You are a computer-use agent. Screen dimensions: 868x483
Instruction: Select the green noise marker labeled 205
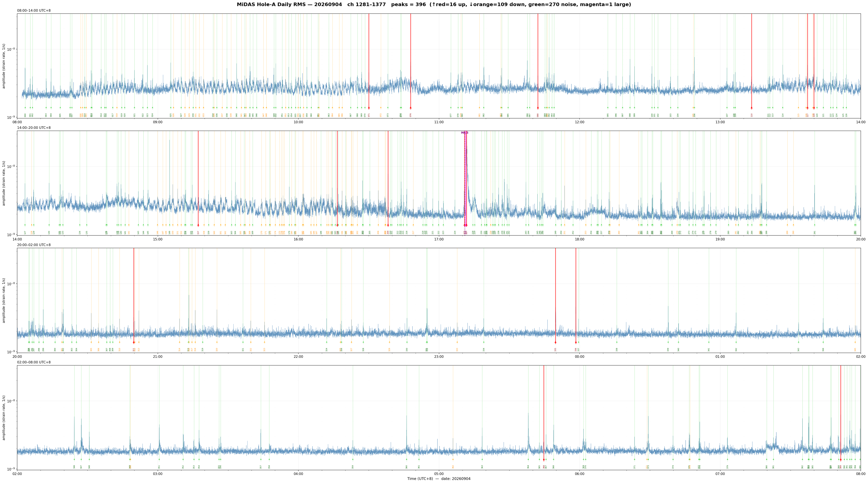coord(370,225)
